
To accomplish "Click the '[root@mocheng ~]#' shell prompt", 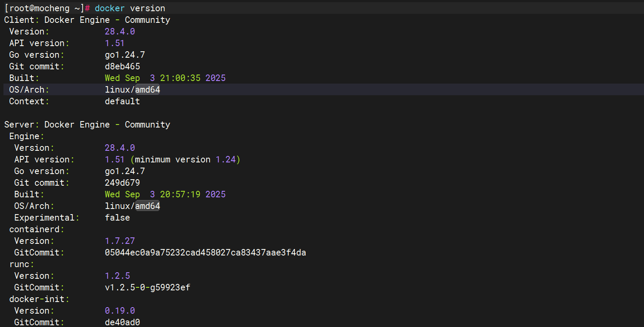I will point(47,8).
